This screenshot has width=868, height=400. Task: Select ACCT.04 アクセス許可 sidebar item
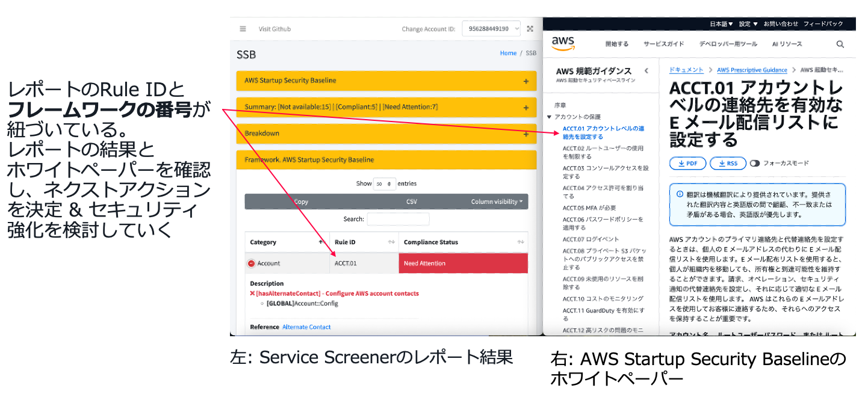point(604,192)
